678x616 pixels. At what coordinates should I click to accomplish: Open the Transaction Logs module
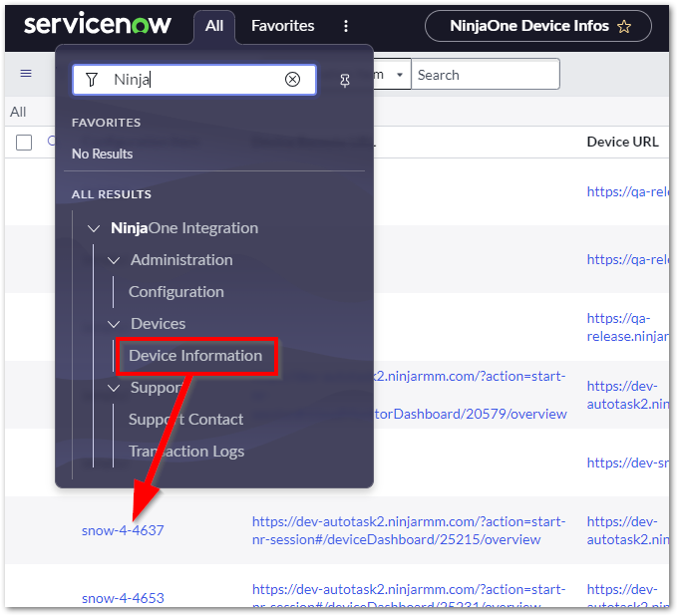[186, 452]
